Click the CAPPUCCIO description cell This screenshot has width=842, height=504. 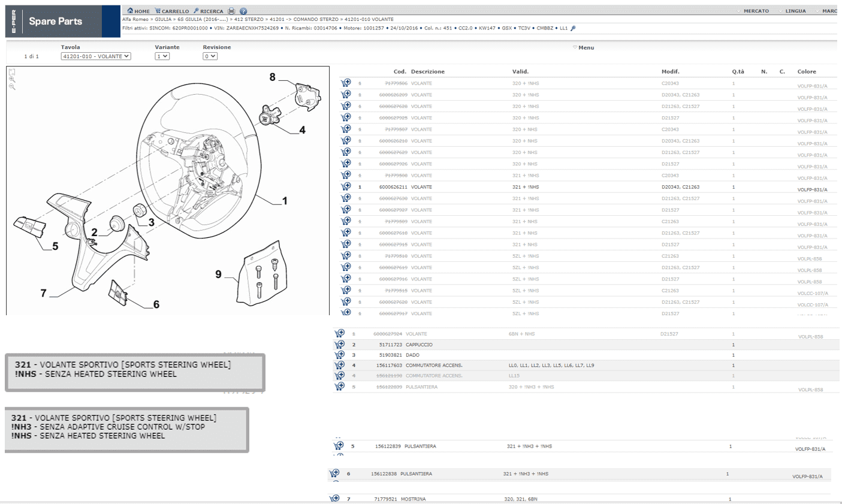click(x=419, y=345)
